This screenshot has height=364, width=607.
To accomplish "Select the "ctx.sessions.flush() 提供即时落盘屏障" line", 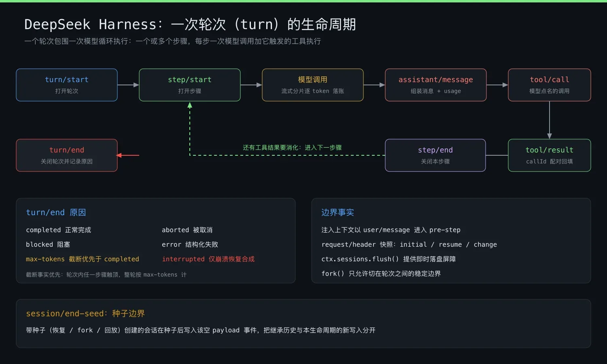I will click(388, 259).
